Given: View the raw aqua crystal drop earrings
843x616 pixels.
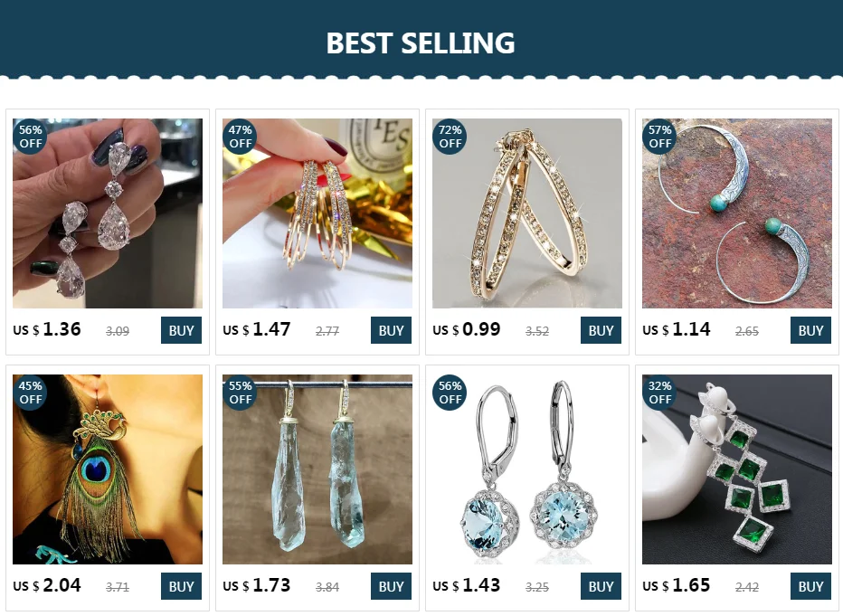Looking at the screenshot, I should (x=317, y=469).
